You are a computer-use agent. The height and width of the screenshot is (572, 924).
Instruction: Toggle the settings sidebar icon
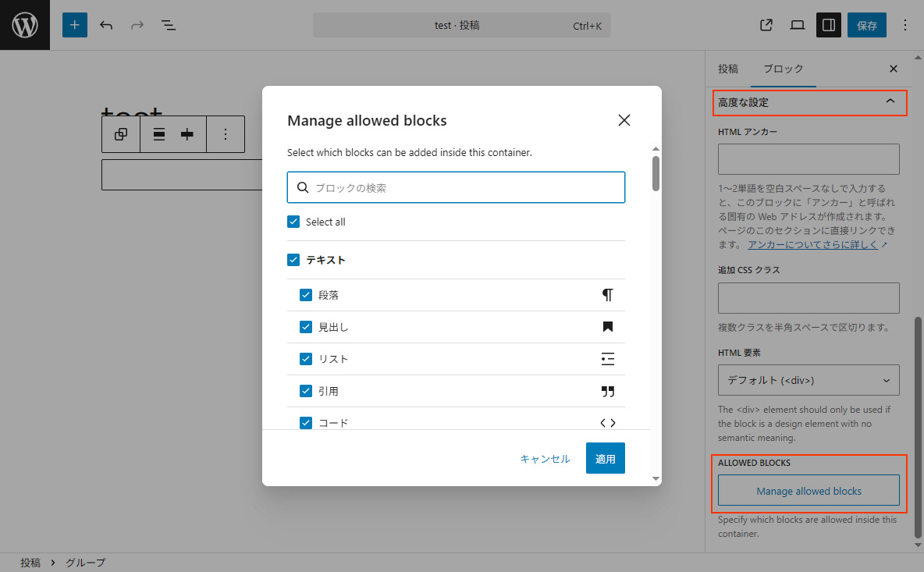(x=828, y=25)
